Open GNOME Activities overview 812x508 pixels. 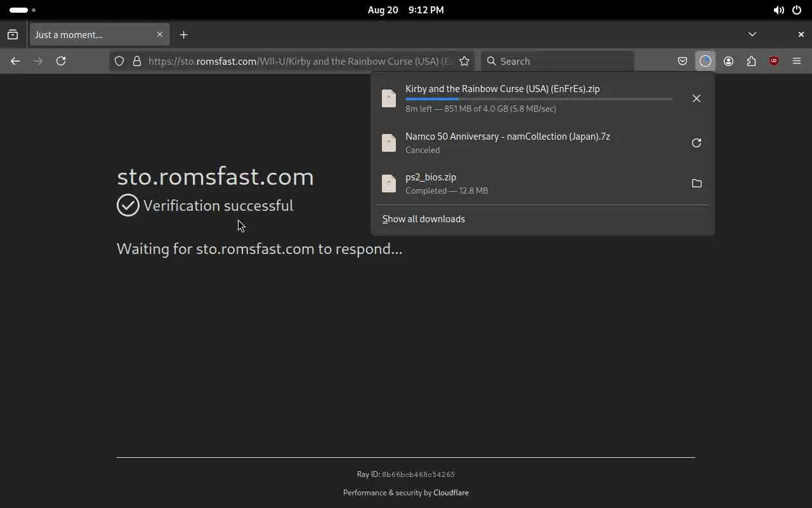tap(22, 10)
